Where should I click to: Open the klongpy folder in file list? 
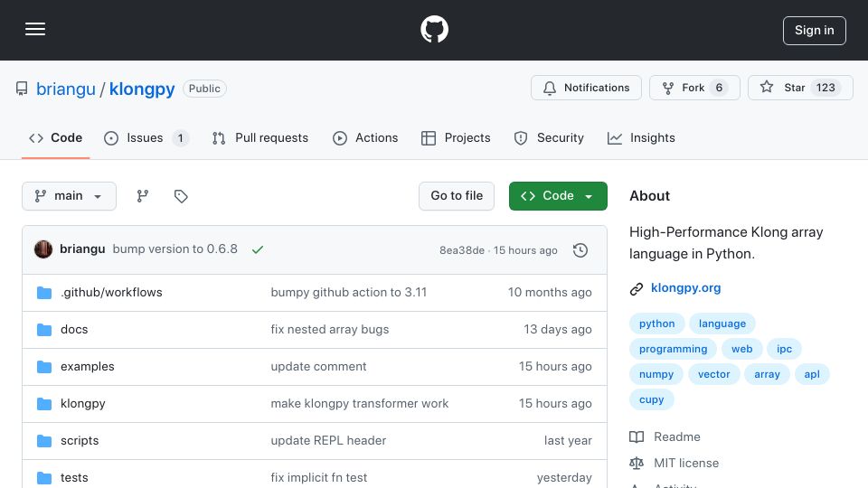click(x=83, y=403)
